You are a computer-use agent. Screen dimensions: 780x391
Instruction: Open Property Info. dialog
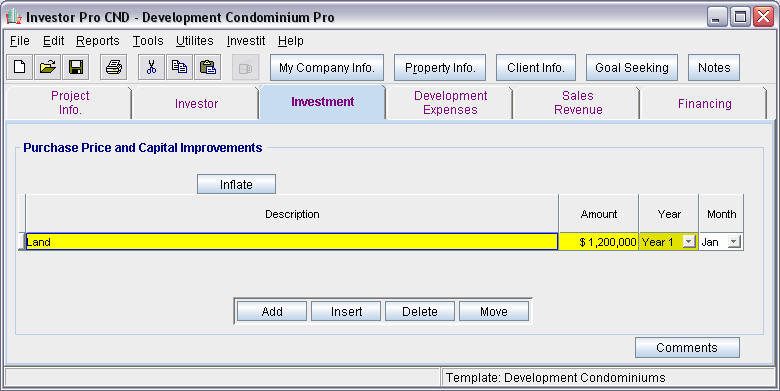(440, 68)
